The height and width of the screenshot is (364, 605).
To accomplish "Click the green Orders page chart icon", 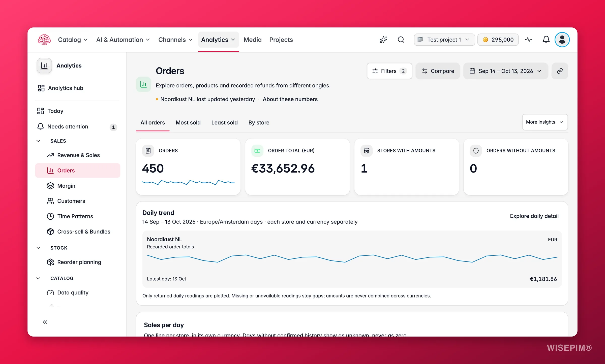I will [143, 84].
